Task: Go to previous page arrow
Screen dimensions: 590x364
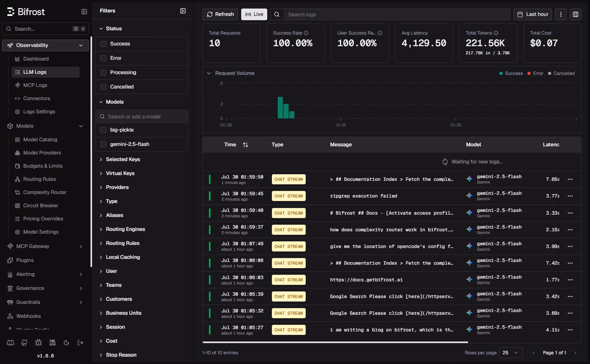Action: coord(534,353)
